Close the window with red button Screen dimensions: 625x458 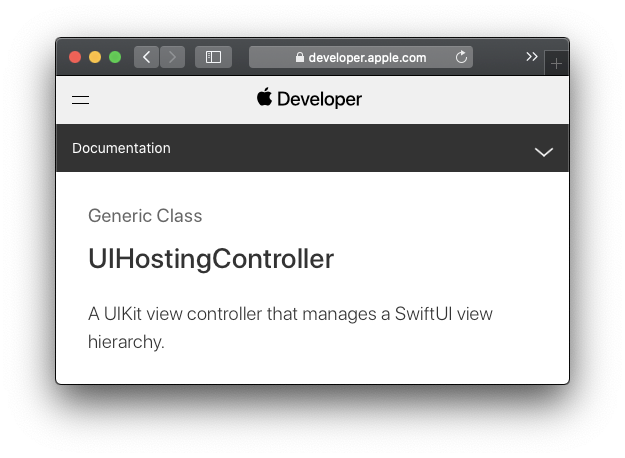75,57
